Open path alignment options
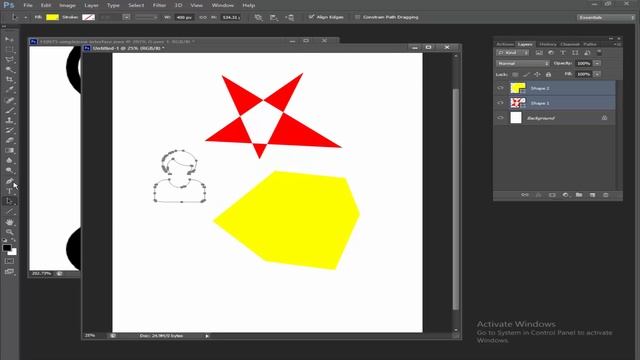The height and width of the screenshot is (360, 640). point(274,18)
